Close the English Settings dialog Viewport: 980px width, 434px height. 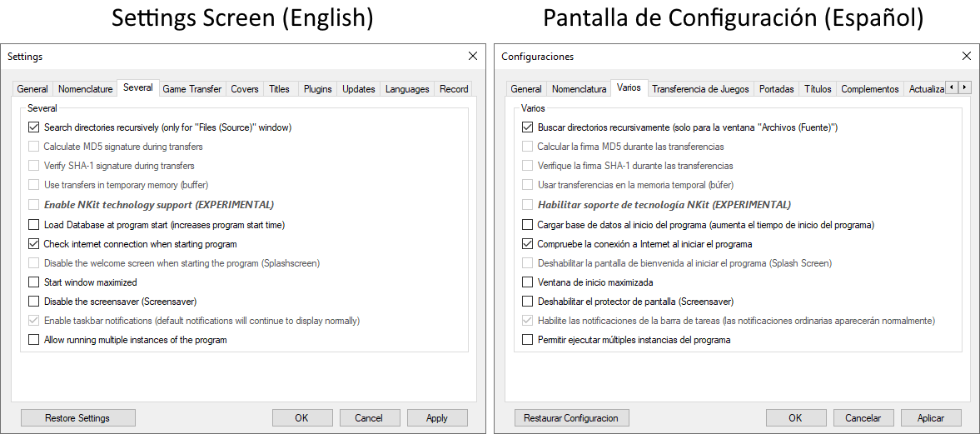[473, 56]
